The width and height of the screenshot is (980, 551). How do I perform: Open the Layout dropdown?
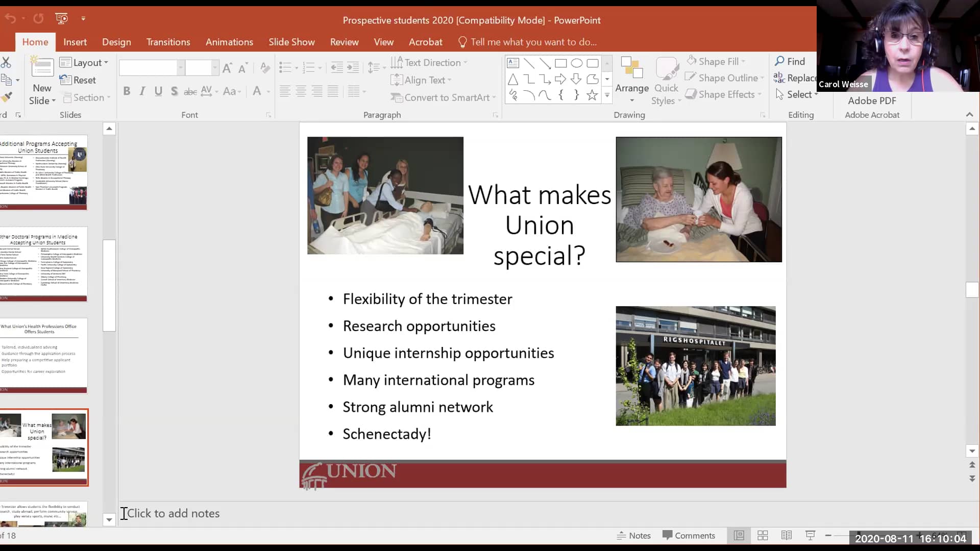click(84, 63)
